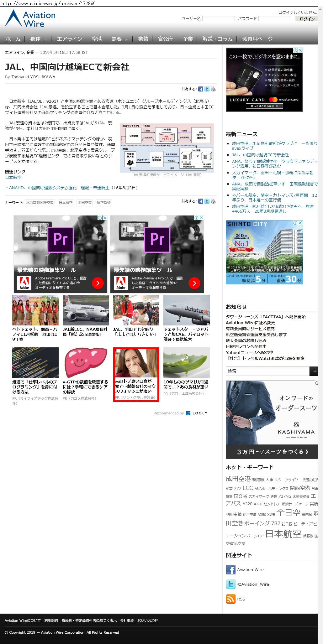Open 羽田で七夕飾り article thumbnail
Image resolution: width=323 pixels, height=644 pixels.
[136, 310]
